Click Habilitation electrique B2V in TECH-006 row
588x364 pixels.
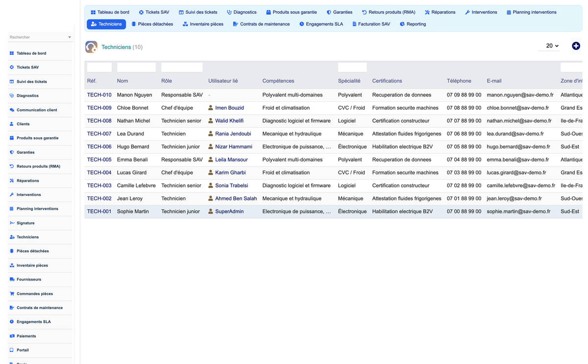click(402, 147)
